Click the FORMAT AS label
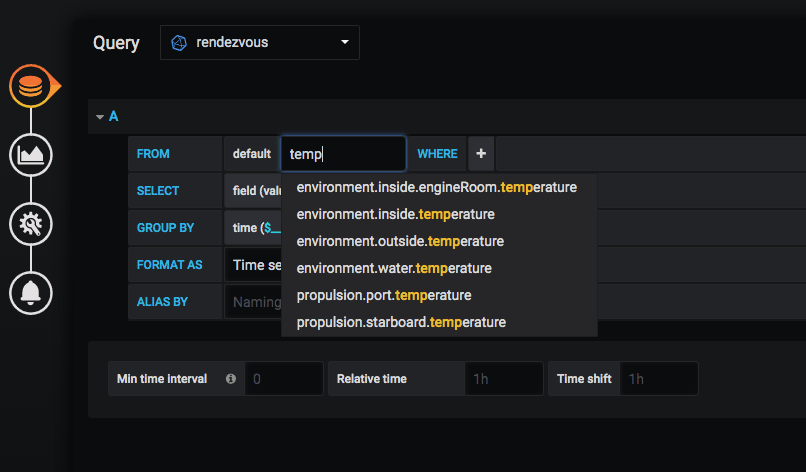Viewport: 806px width, 472px height. click(170, 265)
